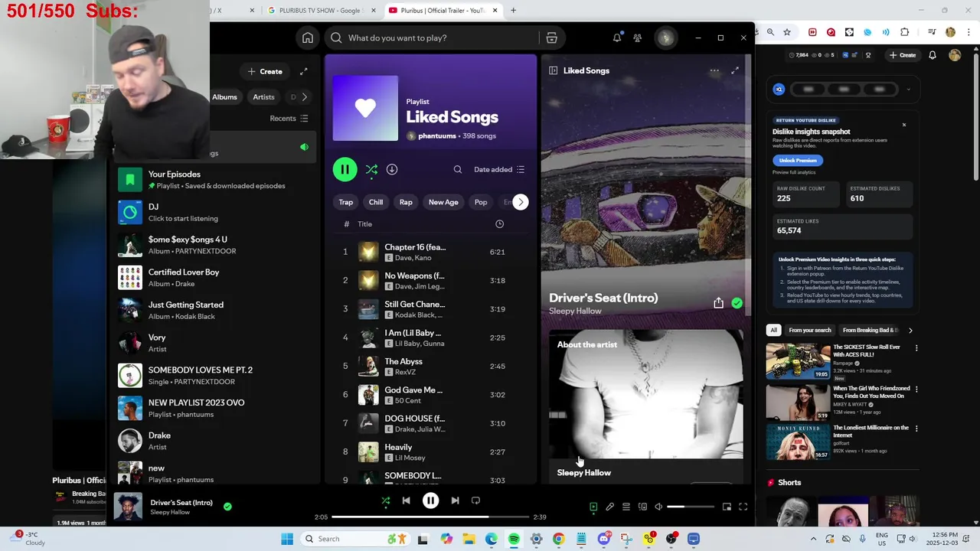980x551 pixels.
Task: Open the Your Episodes playlist
Action: pos(214,180)
